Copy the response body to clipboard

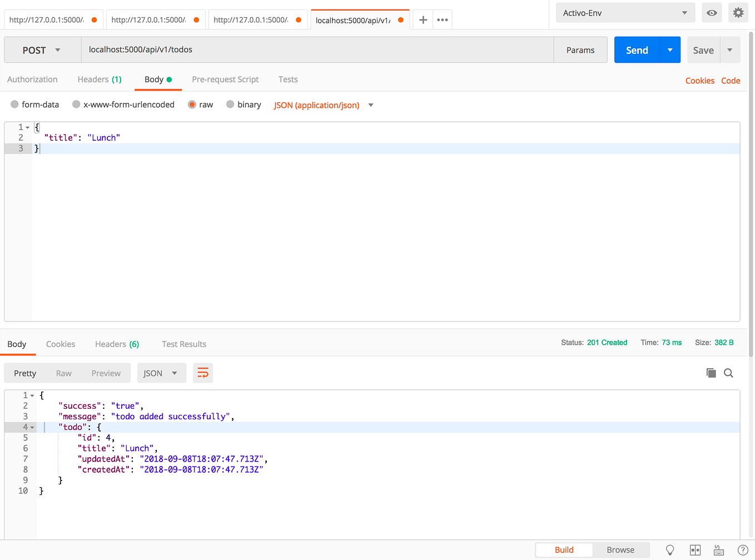[711, 373]
